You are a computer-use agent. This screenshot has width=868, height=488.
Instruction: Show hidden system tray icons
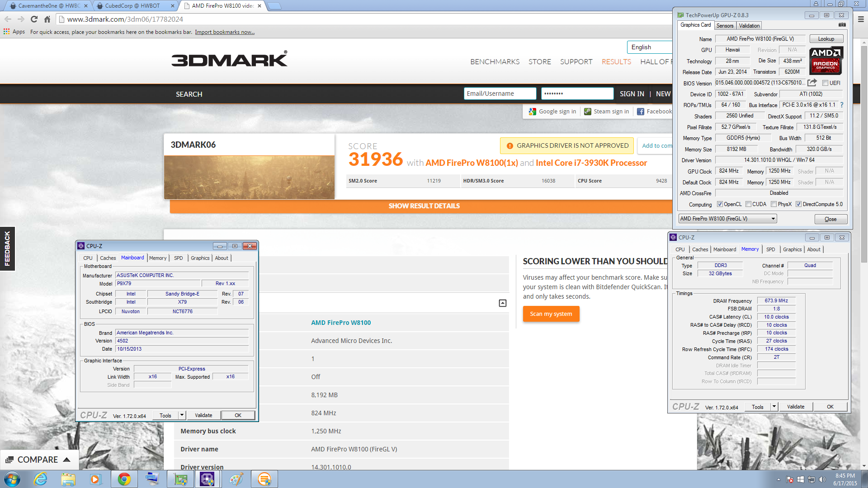778,479
